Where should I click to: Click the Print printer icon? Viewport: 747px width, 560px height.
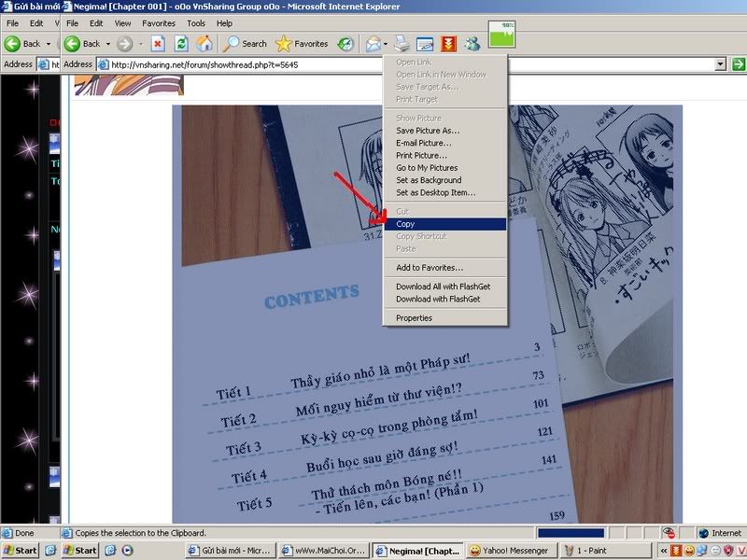(402, 44)
